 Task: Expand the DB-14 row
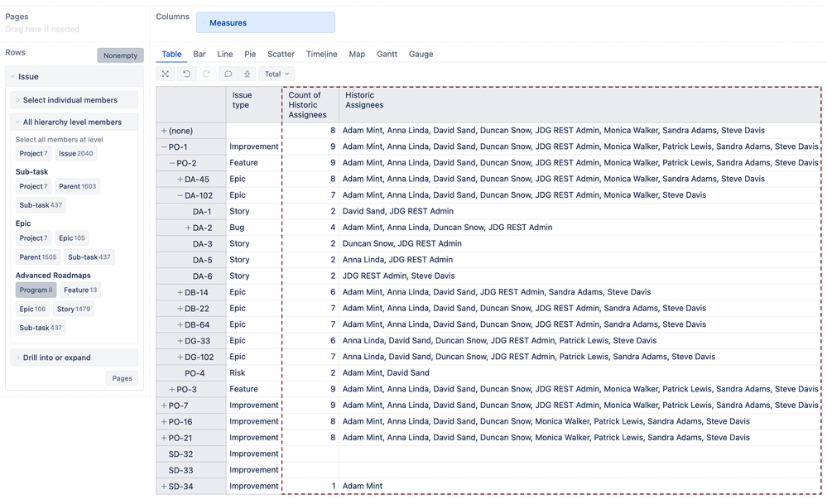click(180, 293)
